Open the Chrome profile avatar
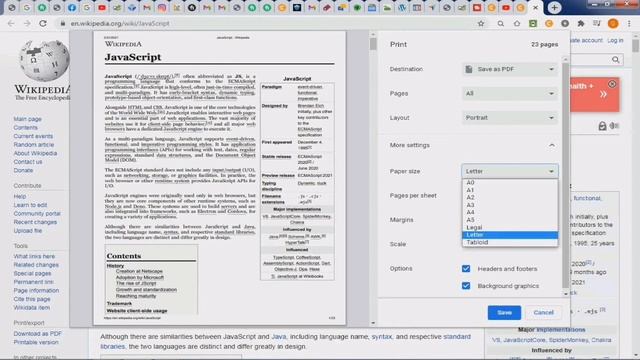Viewport: 640px width, 360px height. 613,24
